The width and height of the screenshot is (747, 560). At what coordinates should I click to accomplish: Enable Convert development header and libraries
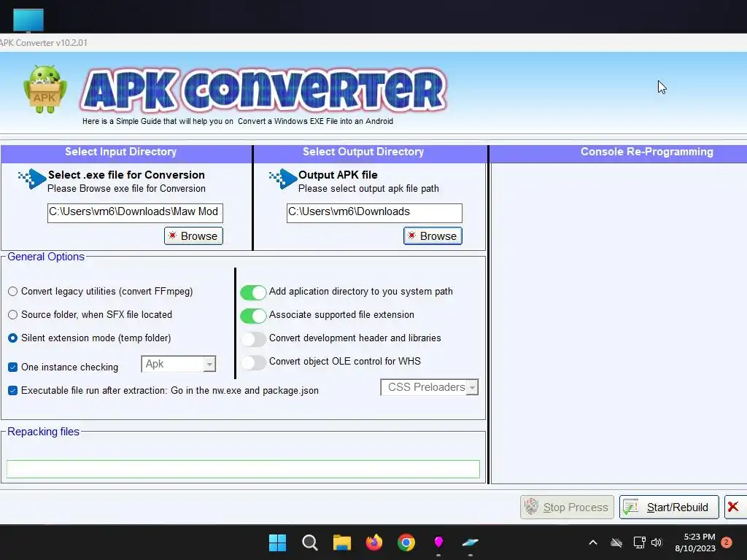coord(253,339)
